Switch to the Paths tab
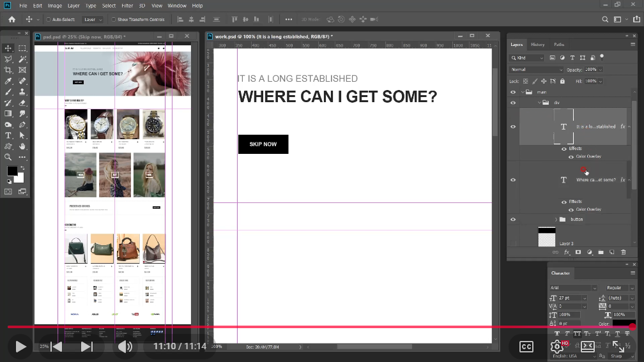This screenshot has height=362, width=644. [x=559, y=44]
